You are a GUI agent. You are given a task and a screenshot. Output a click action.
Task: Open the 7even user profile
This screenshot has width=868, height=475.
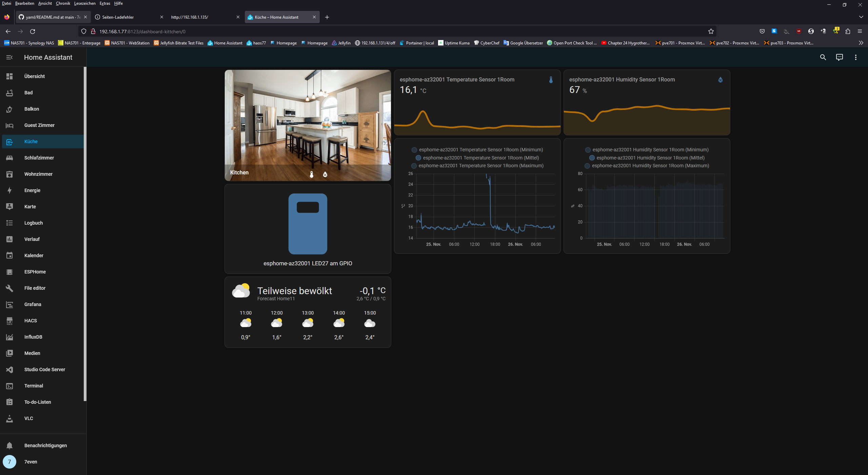click(x=31, y=462)
